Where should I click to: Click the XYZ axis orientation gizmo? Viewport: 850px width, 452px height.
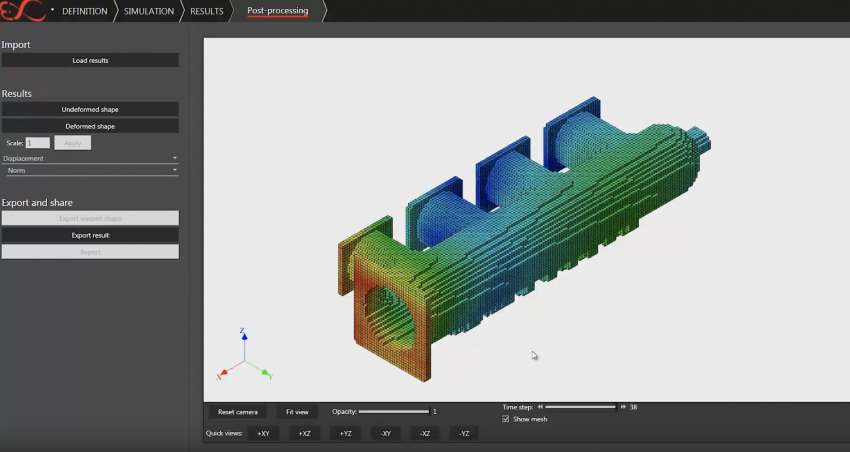coord(244,356)
